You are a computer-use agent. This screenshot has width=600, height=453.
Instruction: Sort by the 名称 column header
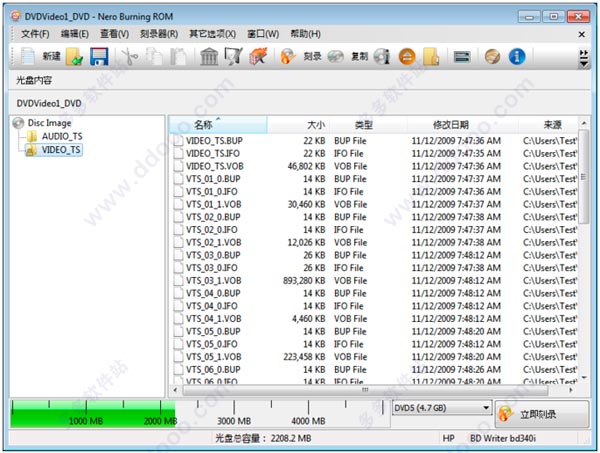point(218,125)
